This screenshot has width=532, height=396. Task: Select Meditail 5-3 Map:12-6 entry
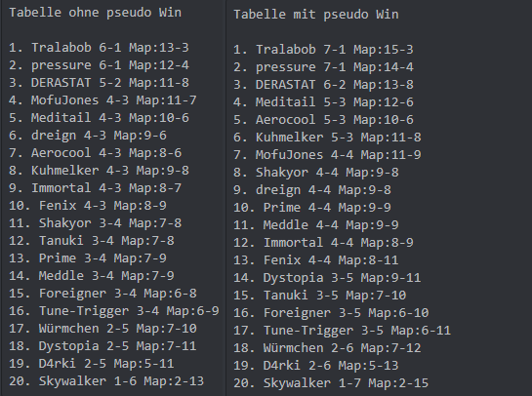coord(323,102)
